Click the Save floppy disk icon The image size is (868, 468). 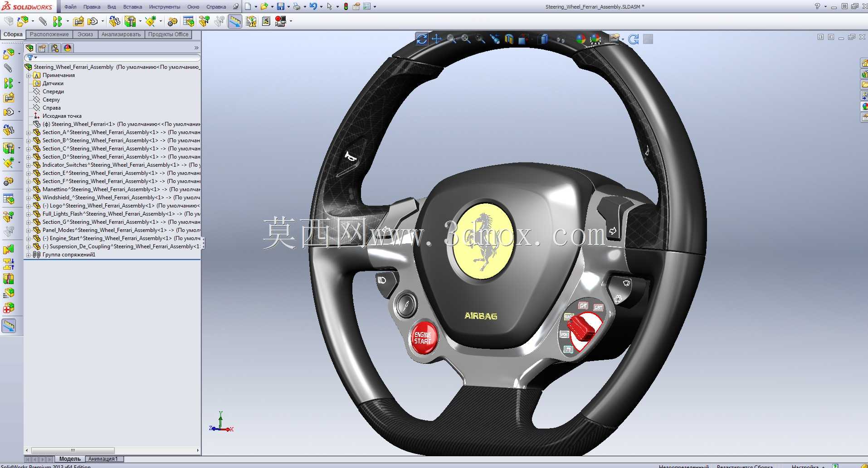(x=281, y=6)
